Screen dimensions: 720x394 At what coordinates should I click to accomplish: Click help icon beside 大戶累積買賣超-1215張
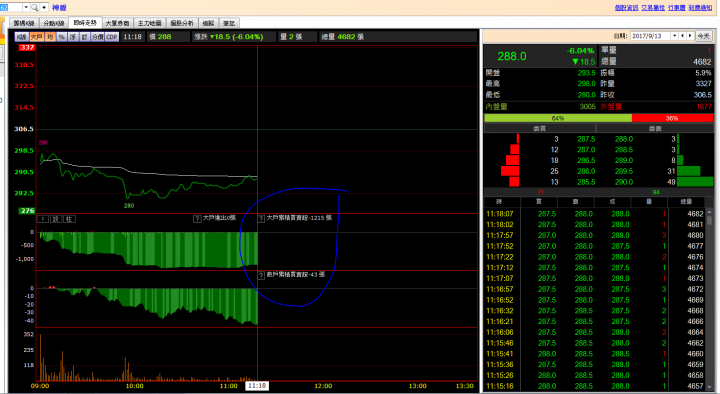261,219
